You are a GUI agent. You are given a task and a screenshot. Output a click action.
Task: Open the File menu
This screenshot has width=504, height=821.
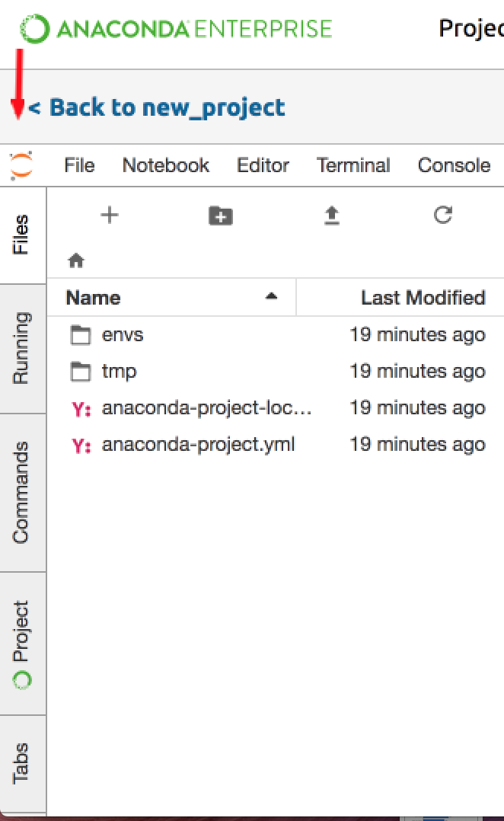tap(79, 165)
